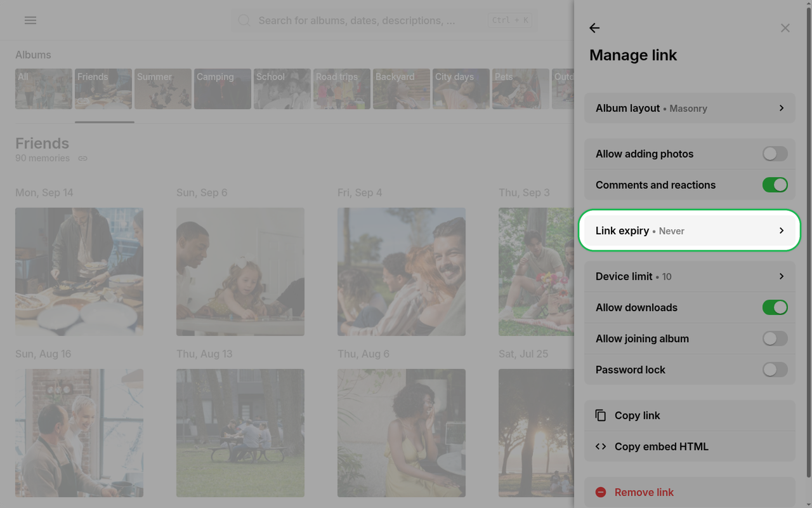Turn on Allow joining album

pos(775,338)
